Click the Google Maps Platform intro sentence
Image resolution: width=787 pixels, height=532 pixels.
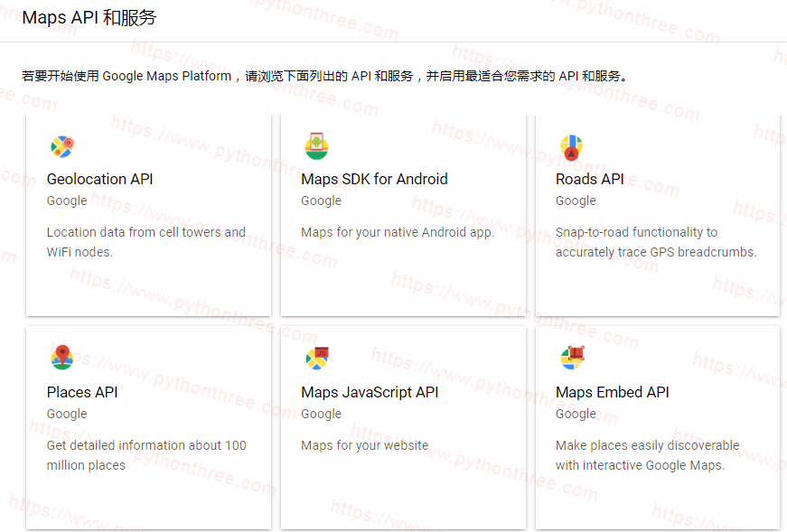(324, 76)
